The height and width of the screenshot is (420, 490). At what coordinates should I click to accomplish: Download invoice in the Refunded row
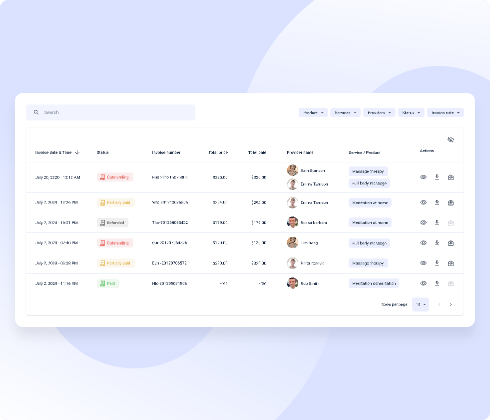(437, 222)
